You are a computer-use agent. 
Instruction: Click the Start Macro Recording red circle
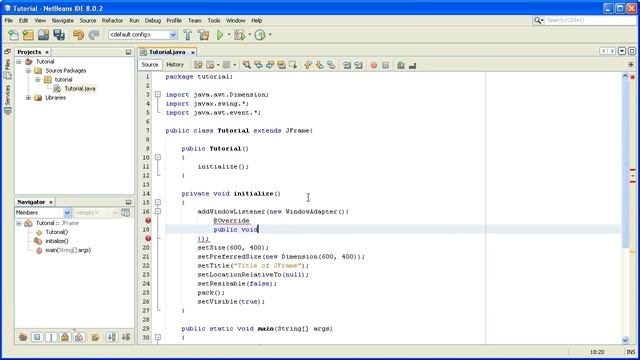pyautogui.click(x=374, y=65)
